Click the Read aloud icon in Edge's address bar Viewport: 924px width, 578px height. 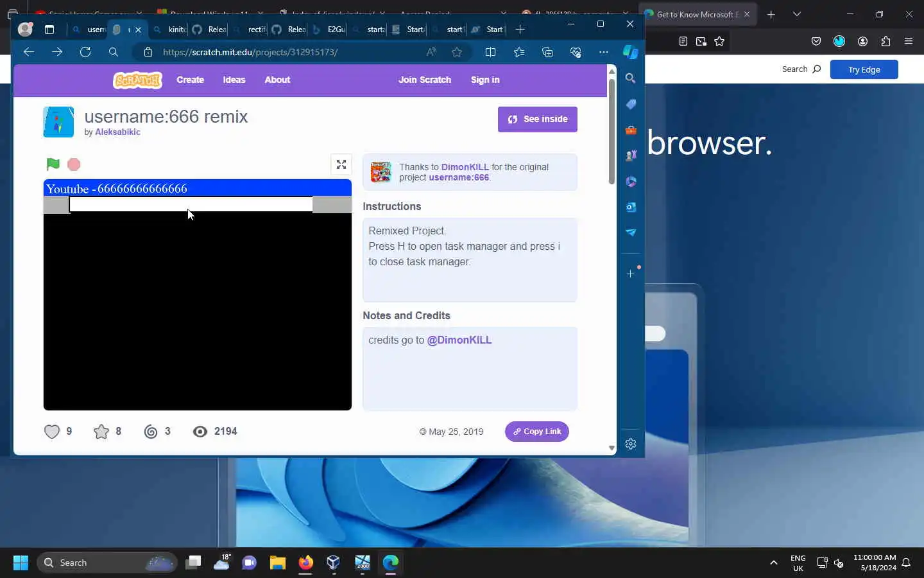(x=431, y=52)
